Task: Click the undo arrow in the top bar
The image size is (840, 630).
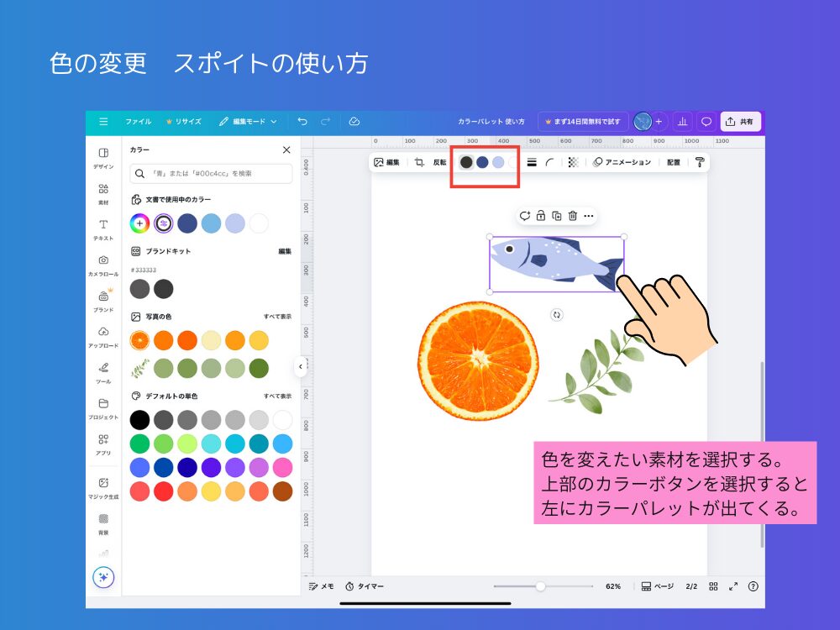Action: point(303,121)
